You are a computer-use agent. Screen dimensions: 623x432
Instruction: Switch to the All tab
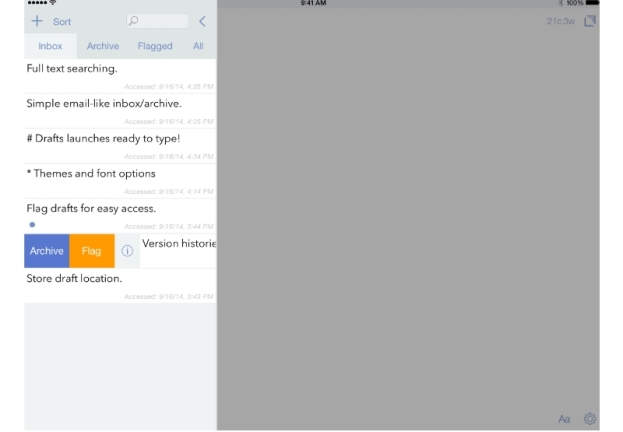(x=198, y=46)
